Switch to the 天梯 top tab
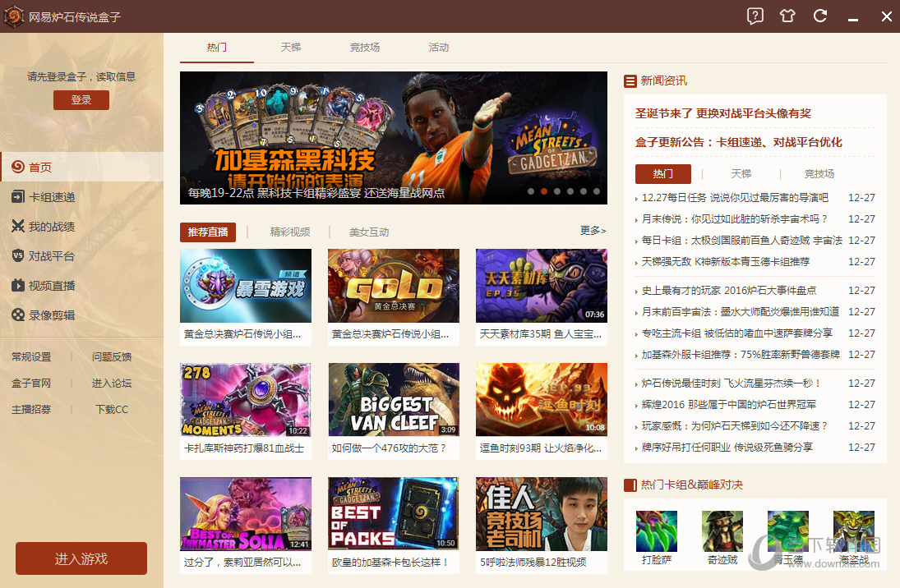Viewport: 900px width, 588px height. click(290, 48)
